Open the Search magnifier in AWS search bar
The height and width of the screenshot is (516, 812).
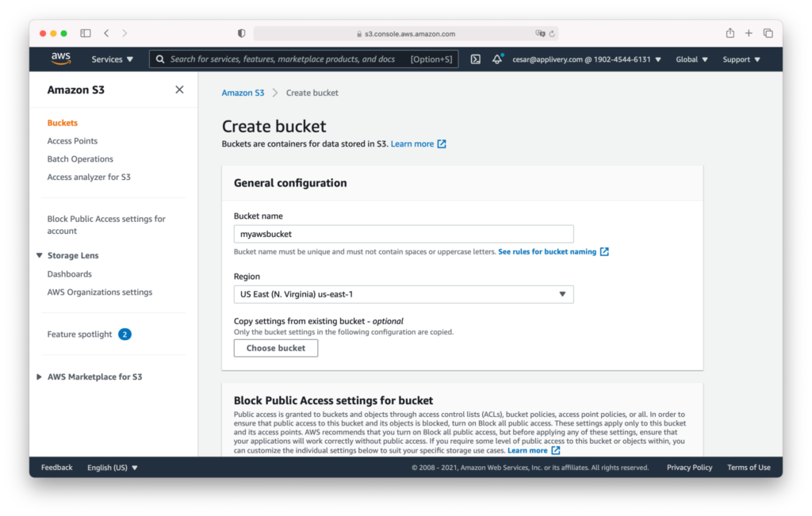tap(159, 59)
